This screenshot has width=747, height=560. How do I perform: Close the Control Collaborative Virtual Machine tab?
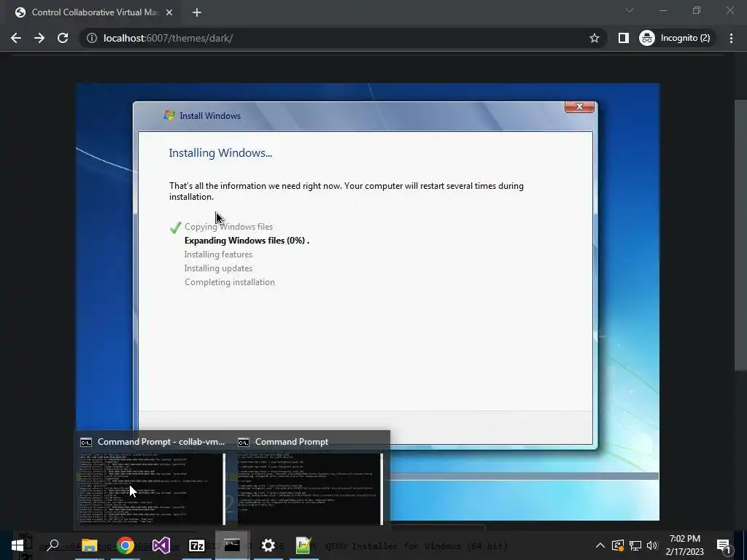coord(169,13)
